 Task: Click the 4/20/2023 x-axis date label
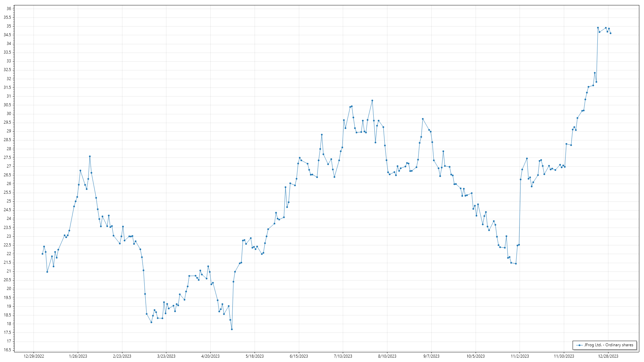coord(210,356)
